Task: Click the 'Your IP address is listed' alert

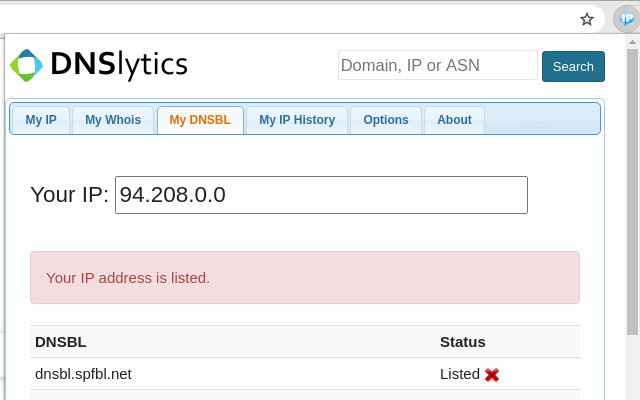Action: click(x=305, y=278)
